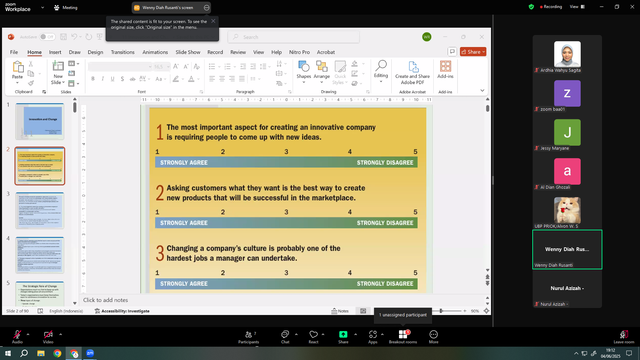Open the Comments pane icon
This screenshot has height=360, width=640.
[452, 52]
